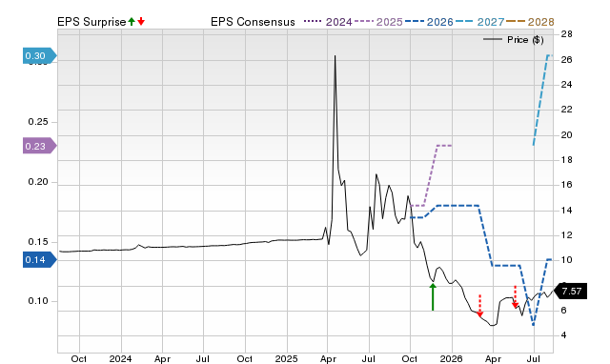Click the EPS Surprise heading text
The height and width of the screenshot is (364, 610).
pos(91,22)
